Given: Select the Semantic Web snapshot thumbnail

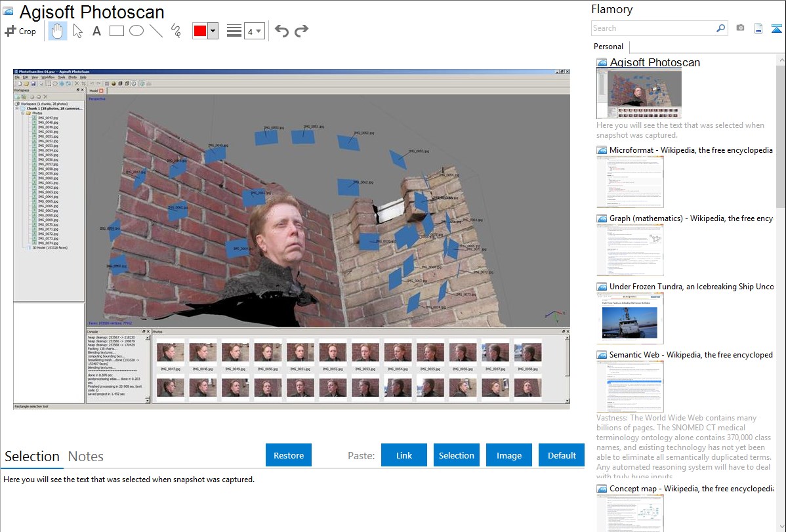Looking at the screenshot, I should point(630,386).
